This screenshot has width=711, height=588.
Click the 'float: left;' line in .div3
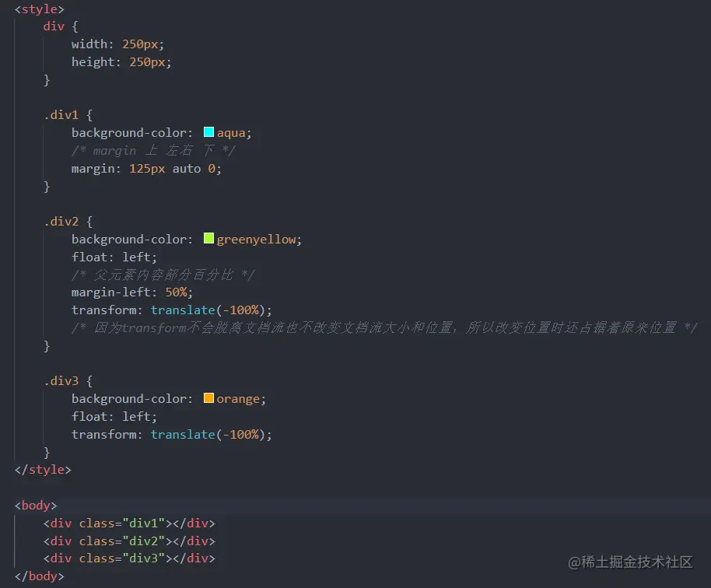coord(114,417)
